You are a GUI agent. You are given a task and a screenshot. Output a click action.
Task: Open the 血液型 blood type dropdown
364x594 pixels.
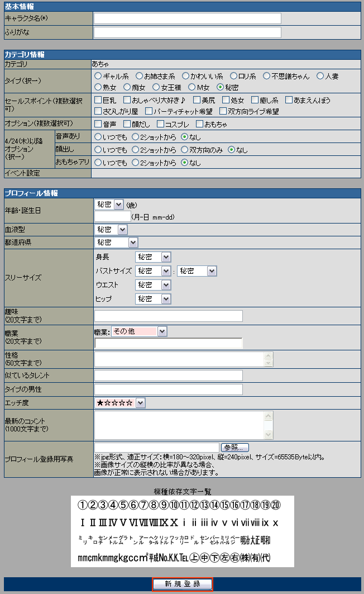111,229
